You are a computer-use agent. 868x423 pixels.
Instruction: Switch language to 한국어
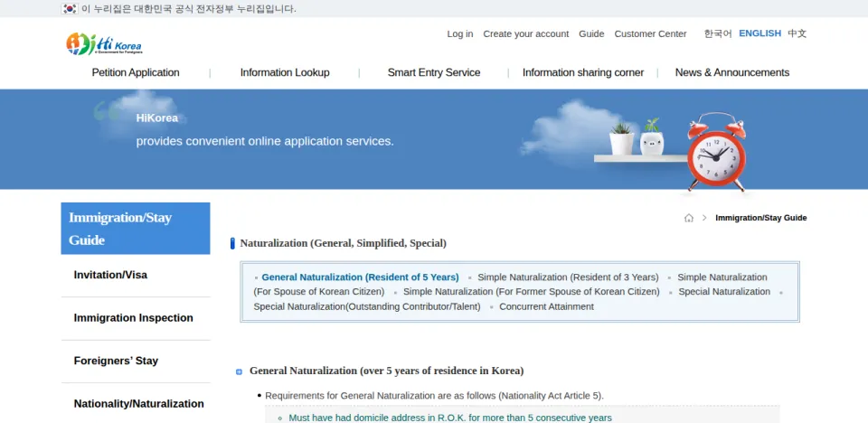(x=718, y=33)
